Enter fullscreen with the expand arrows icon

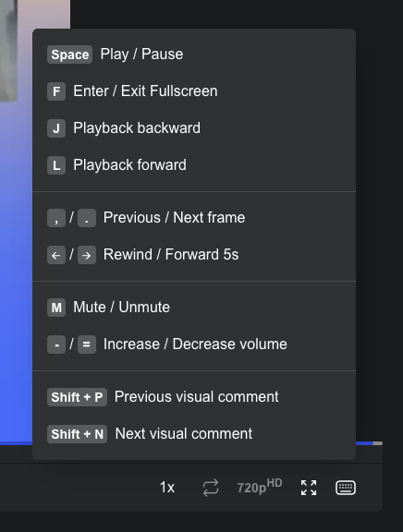[309, 488]
